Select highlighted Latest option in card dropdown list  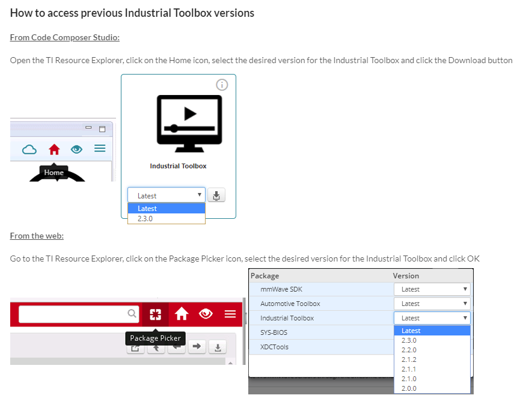[x=167, y=209]
